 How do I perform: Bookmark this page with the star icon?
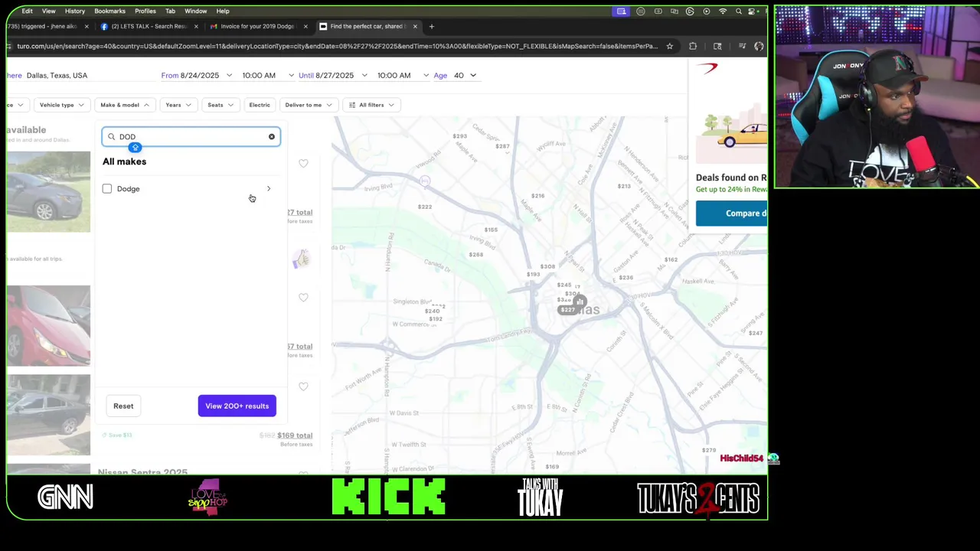coord(669,46)
